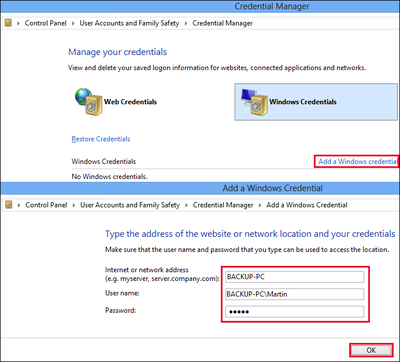Select the Windows Credentials vault icon
This screenshot has height=362, width=400.
coord(254,102)
